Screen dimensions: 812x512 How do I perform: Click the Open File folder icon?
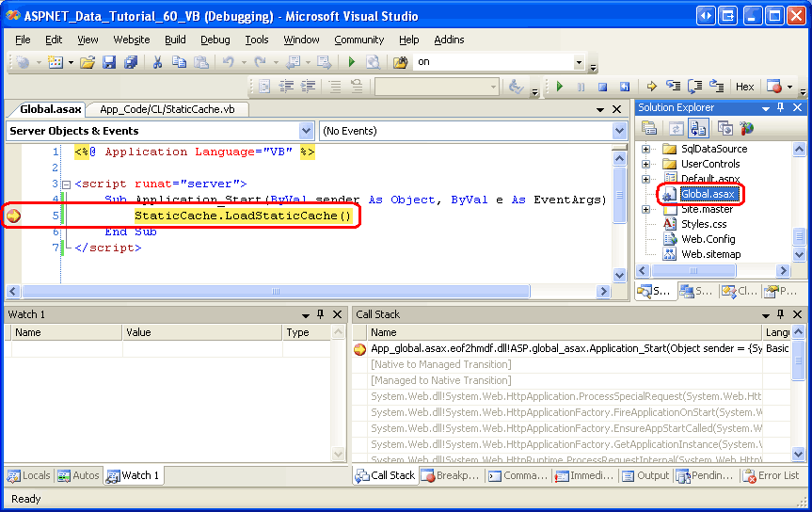point(88,62)
